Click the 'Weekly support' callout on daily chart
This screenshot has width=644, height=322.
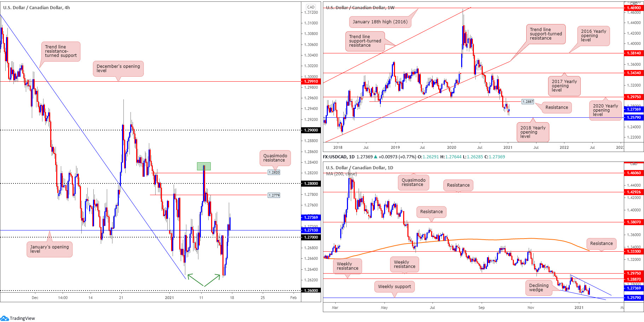coord(394,287)
